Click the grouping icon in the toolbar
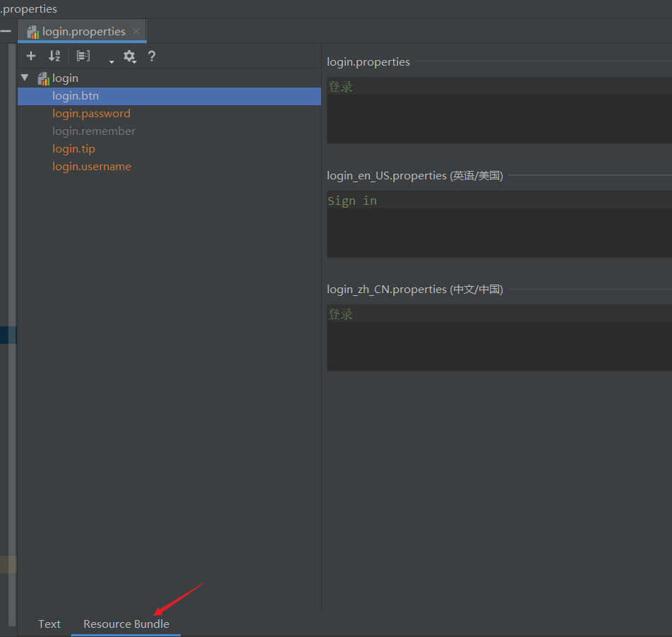 point(83,56)
